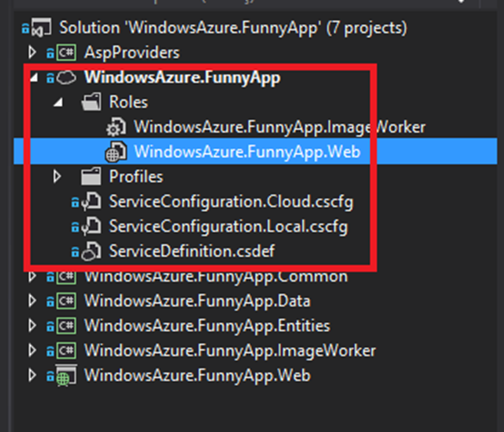Open ServiceConfiguration.Cloud.cscfg
The image size is (504, 432).
click(x=231, y=202)
